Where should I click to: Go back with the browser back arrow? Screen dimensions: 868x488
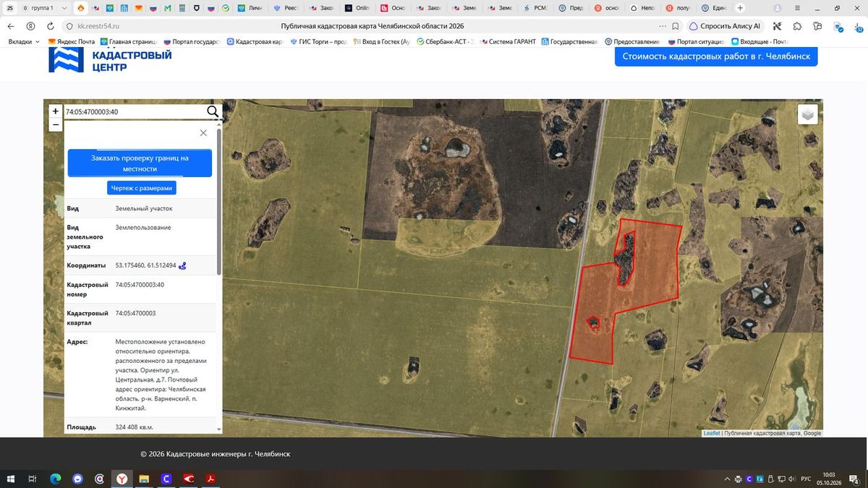[11, 26]
